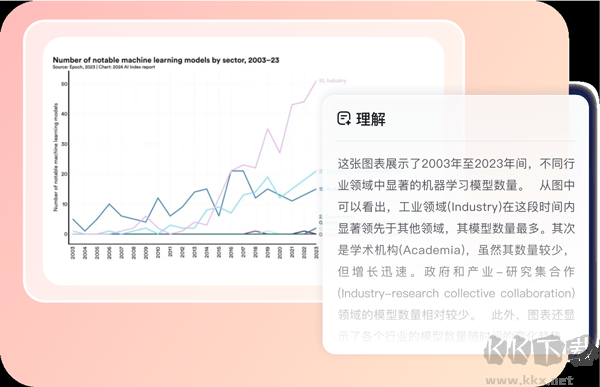600x387 pixels.
Task: Click the line 领域的模型数量相对较少
Action: (x=456, y=315)
